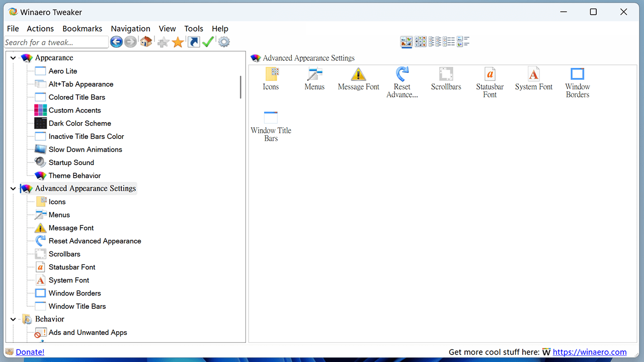This screenshot has height=362, width=644.
Task: Collapse the Appearance tree category
Action: [13, 58]
